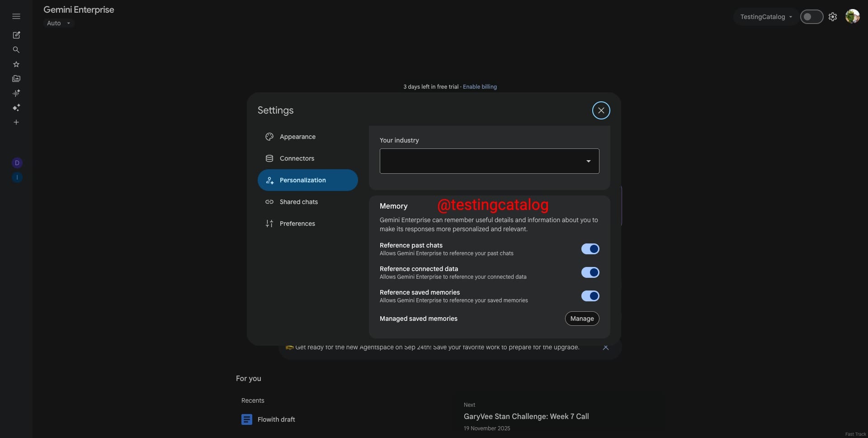Open starred items from sidebar star icon
Screen dimensions: 868x438
click(x=16, y=64)
